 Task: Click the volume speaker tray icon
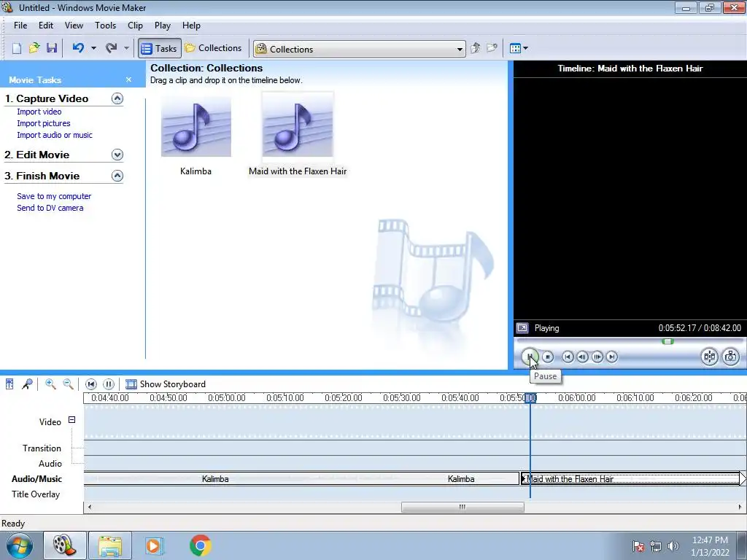point(673,546)
